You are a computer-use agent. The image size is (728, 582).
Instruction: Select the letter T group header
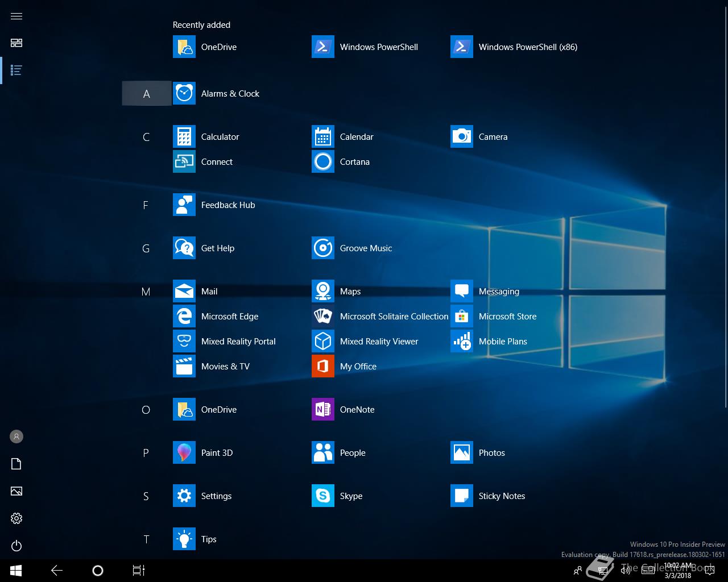click(146, 539)
